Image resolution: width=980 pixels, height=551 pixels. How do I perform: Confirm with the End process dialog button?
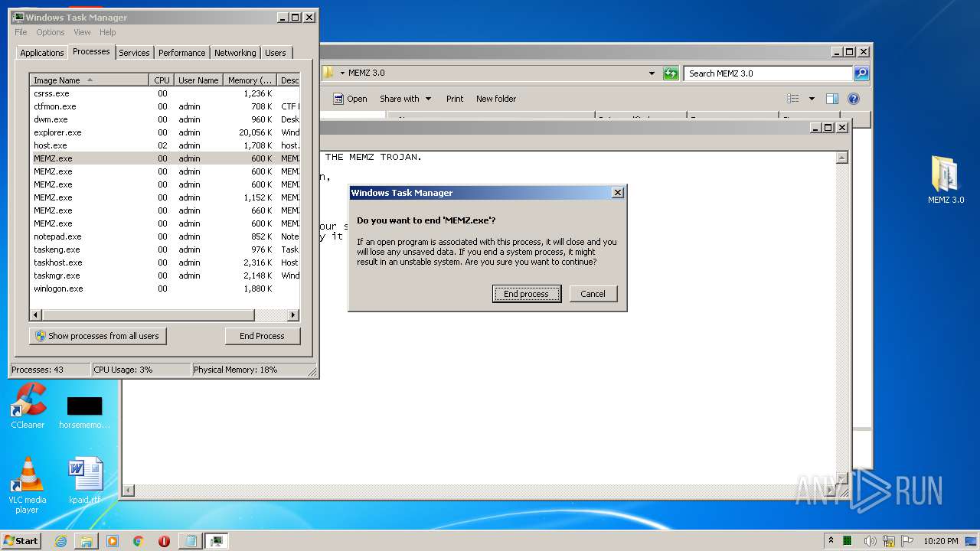click(x=526, y=294)
